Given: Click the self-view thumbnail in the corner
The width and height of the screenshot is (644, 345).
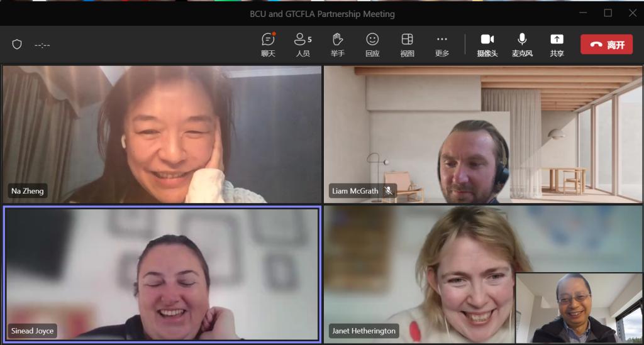Looking at the screenshot, I should point(579,308).
